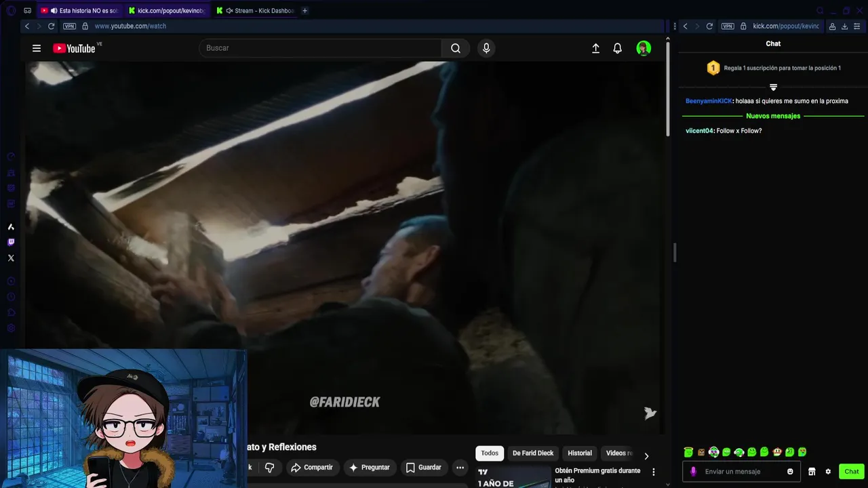Open the Kick pane toolbar menu lines
The height and width of the screenshot is (488, 868).
click(x=857, y=26)
